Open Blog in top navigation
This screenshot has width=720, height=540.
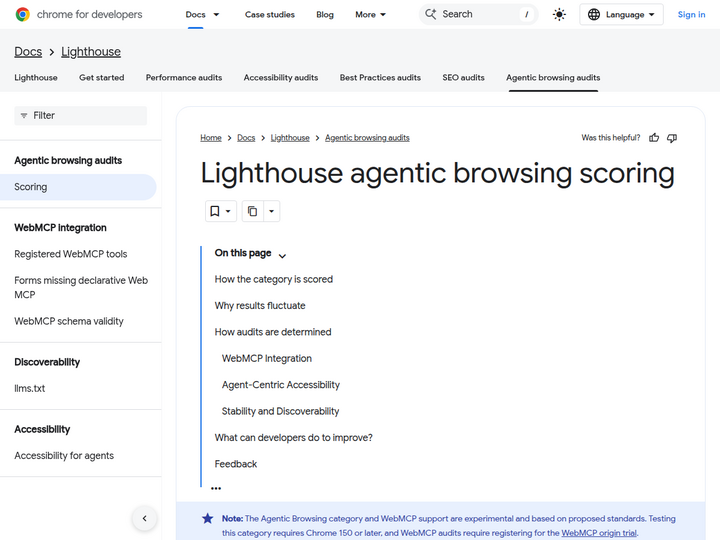pos(325,15)
